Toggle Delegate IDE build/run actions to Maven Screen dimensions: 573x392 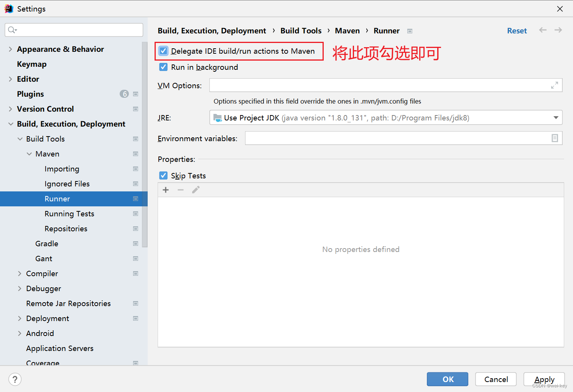(163, 51)
